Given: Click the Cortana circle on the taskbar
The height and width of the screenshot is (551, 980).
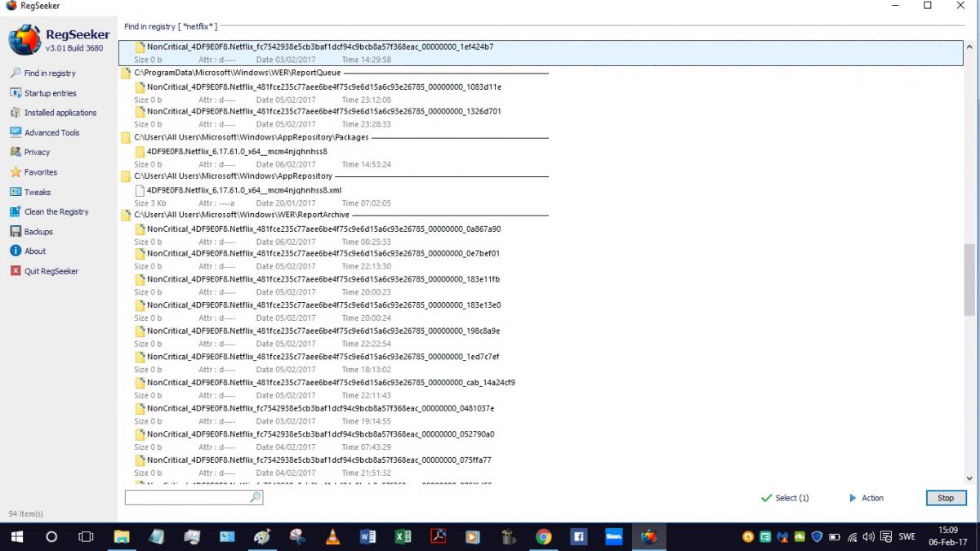Looking at the screenshot, I should [51, 536].
